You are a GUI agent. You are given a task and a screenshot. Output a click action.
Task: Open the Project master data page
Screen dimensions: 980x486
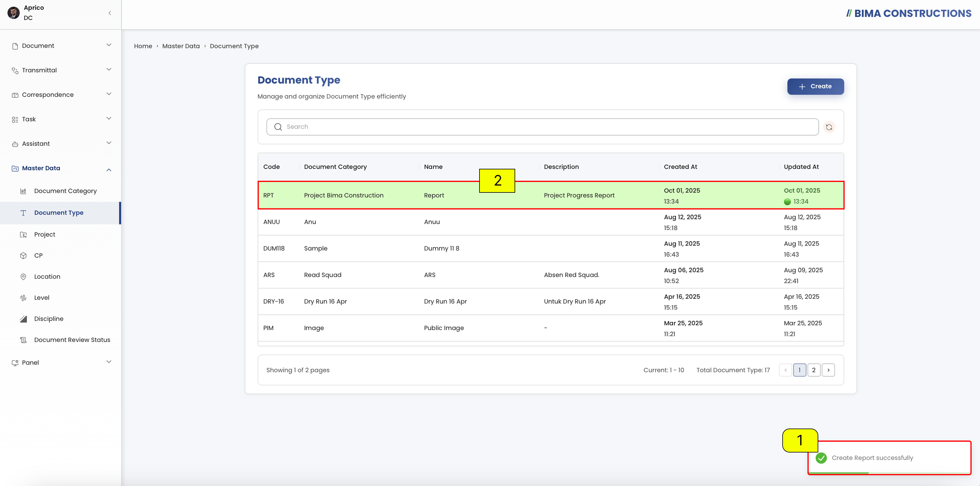coord(45,234)
